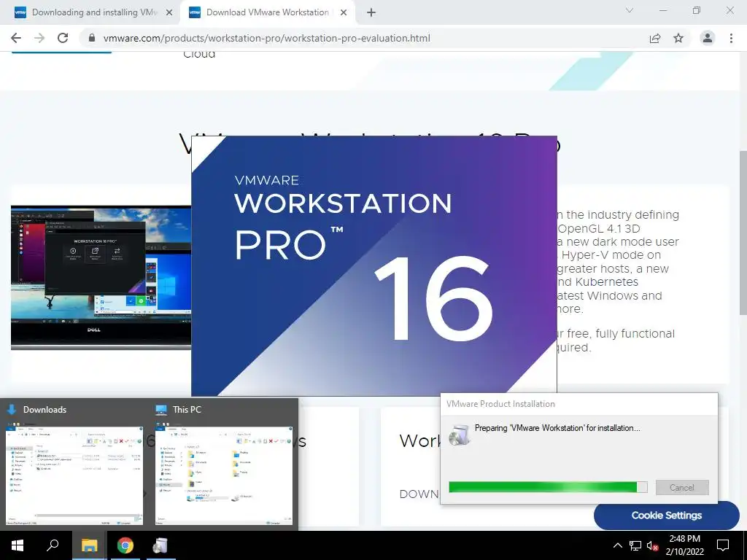This screenshot has height=560, width=747.
Task: Share this page icon in address bar
Action: 655,38
